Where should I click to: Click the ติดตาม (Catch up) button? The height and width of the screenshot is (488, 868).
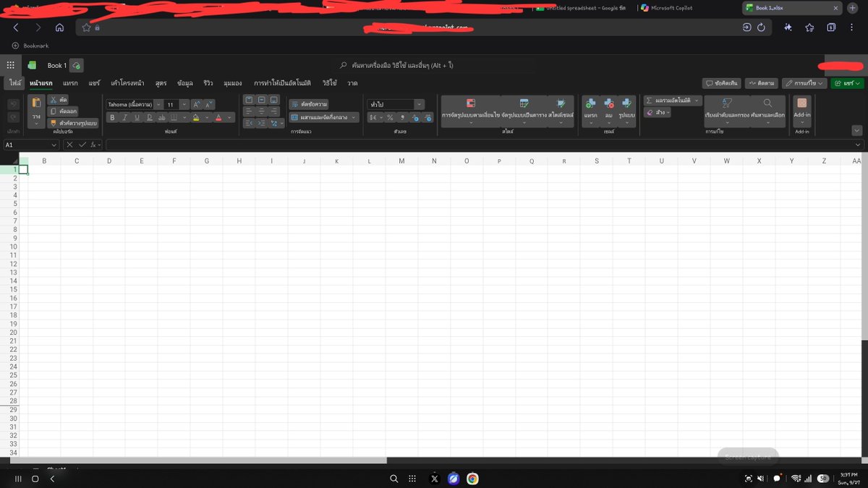click(762, 83)
